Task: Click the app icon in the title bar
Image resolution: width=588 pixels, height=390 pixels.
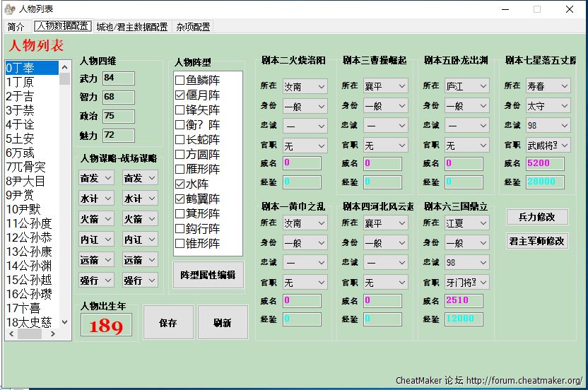Action: point(8,9)
